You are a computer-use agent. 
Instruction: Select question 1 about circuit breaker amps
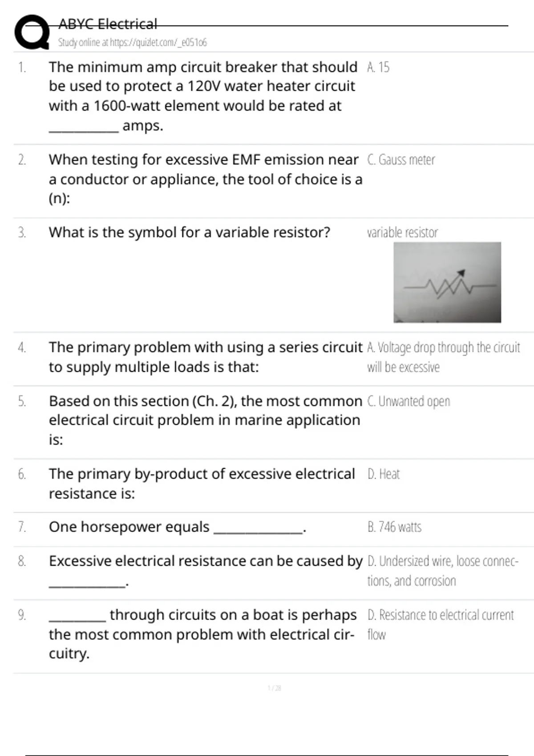pyautogui.click(x=203, y=96)
